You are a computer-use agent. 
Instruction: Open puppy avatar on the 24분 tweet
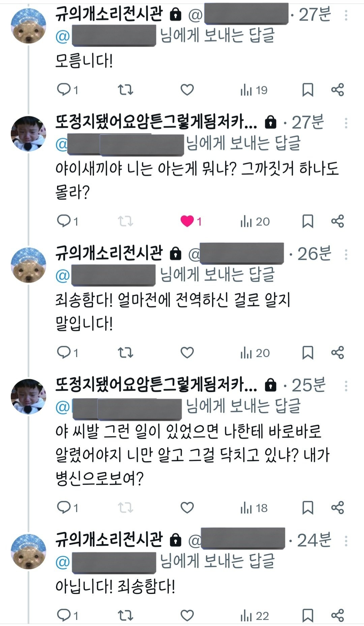[x=29, y=552]
